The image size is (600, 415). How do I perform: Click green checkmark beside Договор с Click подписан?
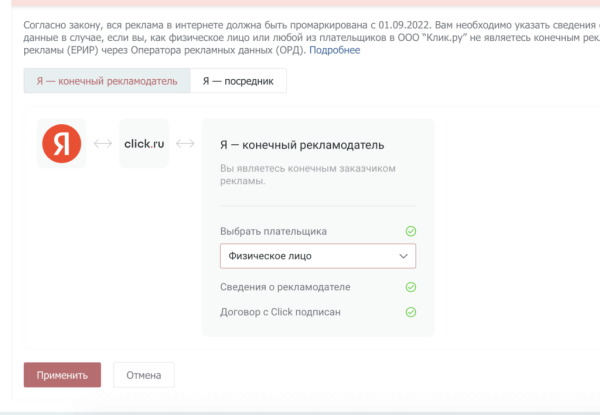coord(410,312)
